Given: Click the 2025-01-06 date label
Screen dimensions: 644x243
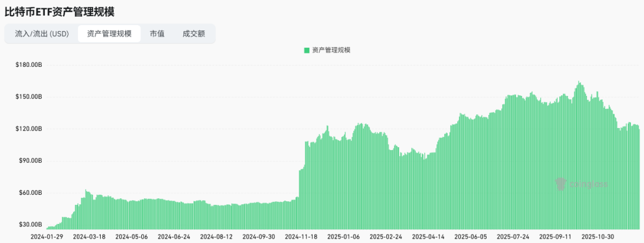Looking at the screenshot, I should 343,236.
